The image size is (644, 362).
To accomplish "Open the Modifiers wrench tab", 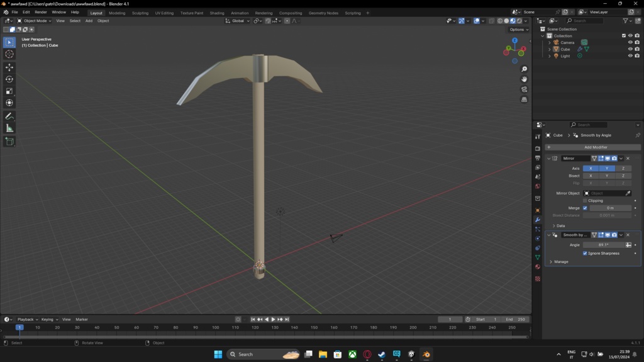I will 538,220.
